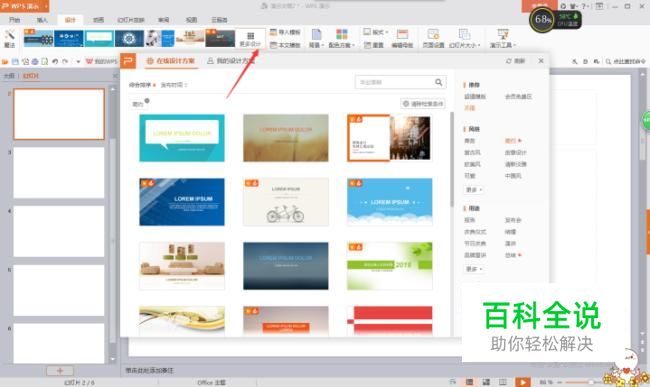The width and height of the screenshot is (650, 387).
Task: Open 页面设置 page setup icon
Action: (433, 34)
